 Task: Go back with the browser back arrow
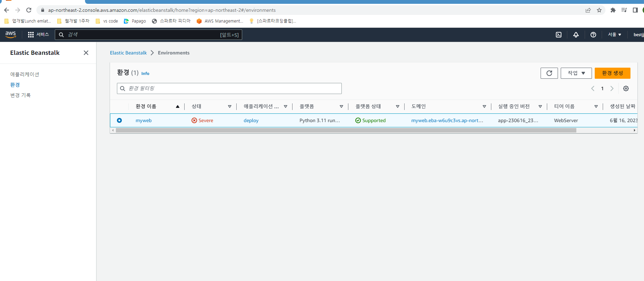click(7, 10)
